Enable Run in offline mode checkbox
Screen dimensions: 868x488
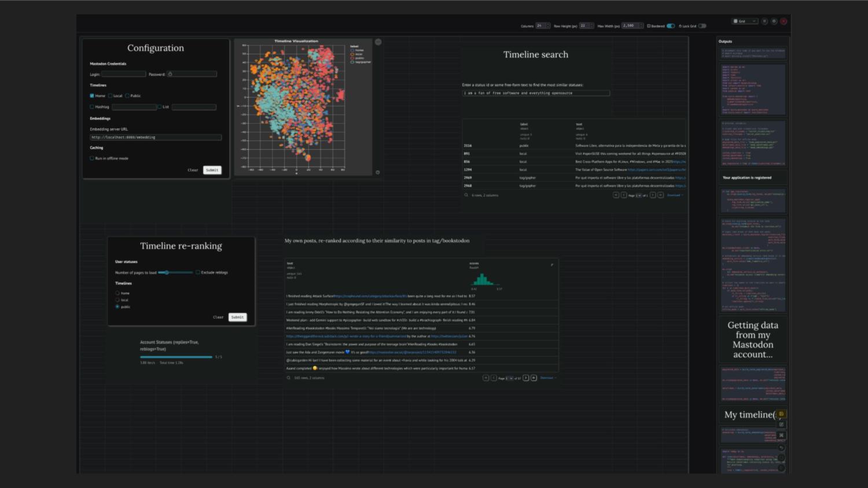[x=92, y=158]
